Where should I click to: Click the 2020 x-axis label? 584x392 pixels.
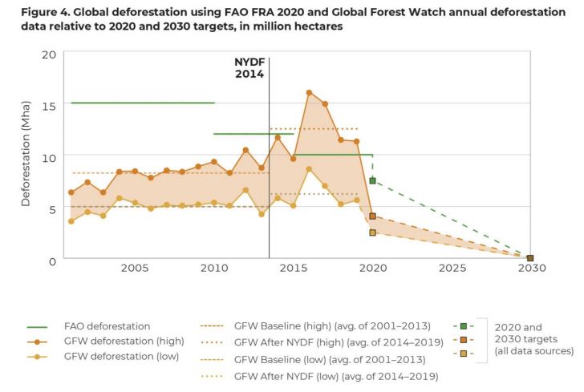tap(373, 268)
